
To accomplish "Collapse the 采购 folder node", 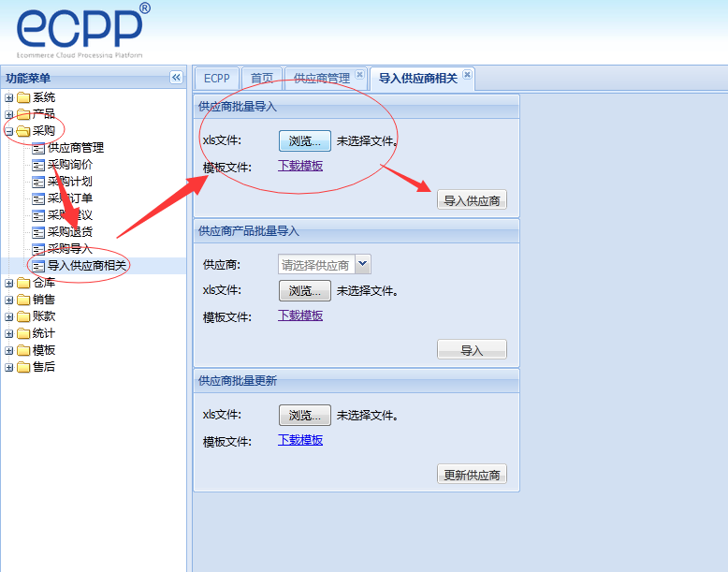I will [x=8, y=131].
